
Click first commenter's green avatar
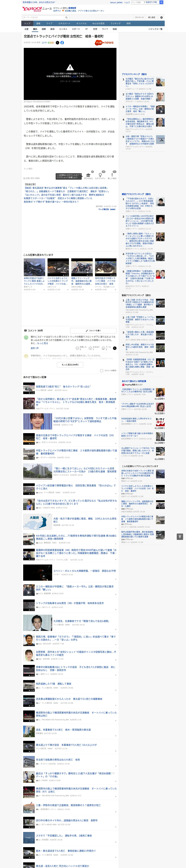pyautogui.click(x=26, y=337)
